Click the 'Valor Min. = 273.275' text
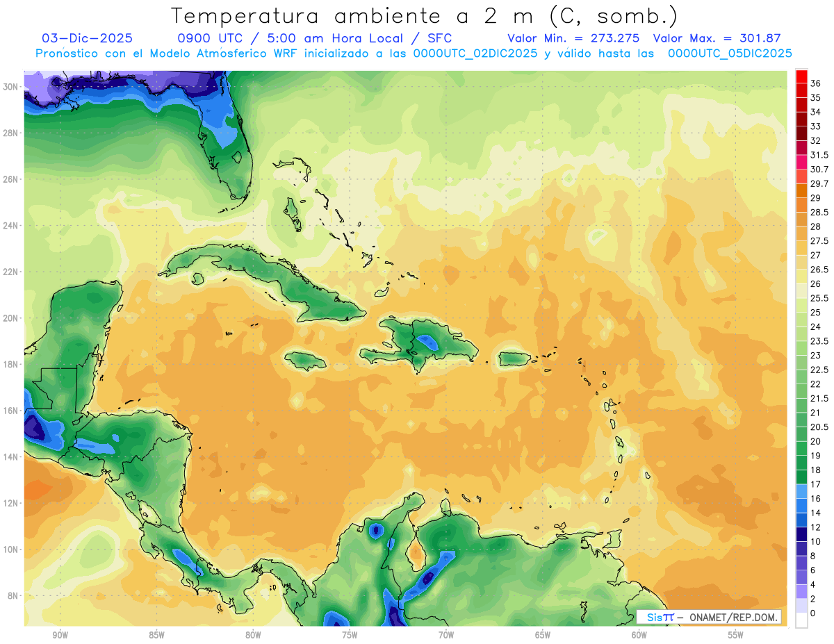 [x=573, y=38]
